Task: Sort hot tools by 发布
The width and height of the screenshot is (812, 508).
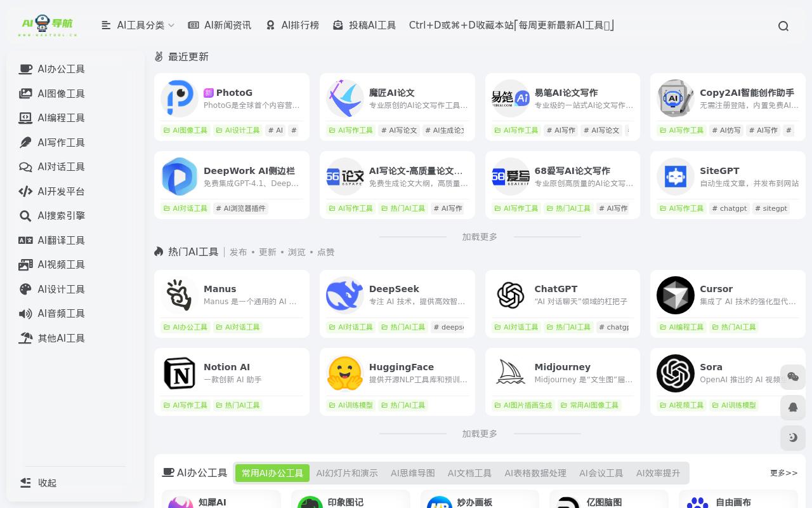Action: (239, 252)
